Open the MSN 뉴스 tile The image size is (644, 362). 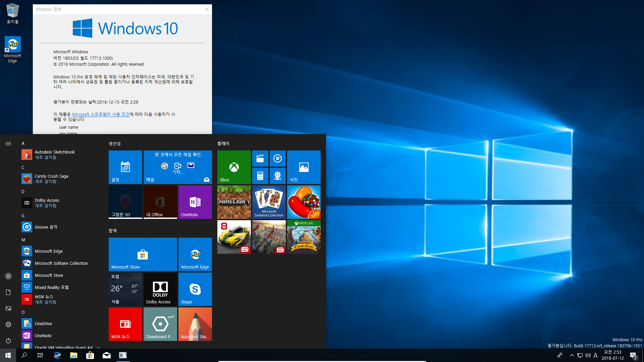point(125,324)
